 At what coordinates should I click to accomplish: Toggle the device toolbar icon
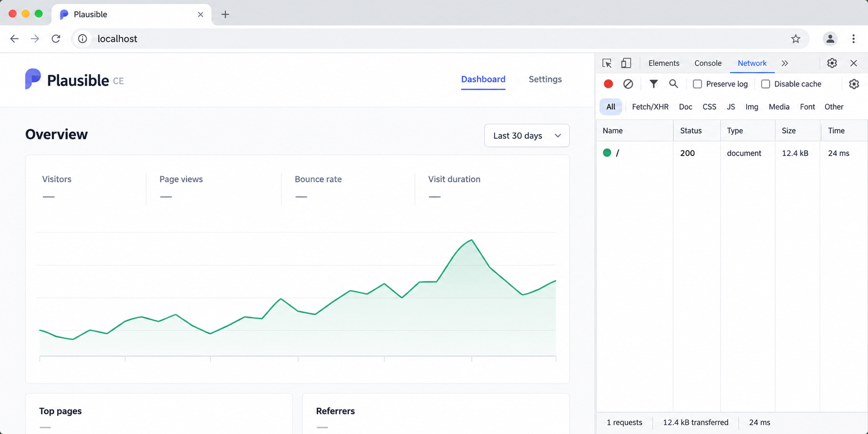point(626,63)
